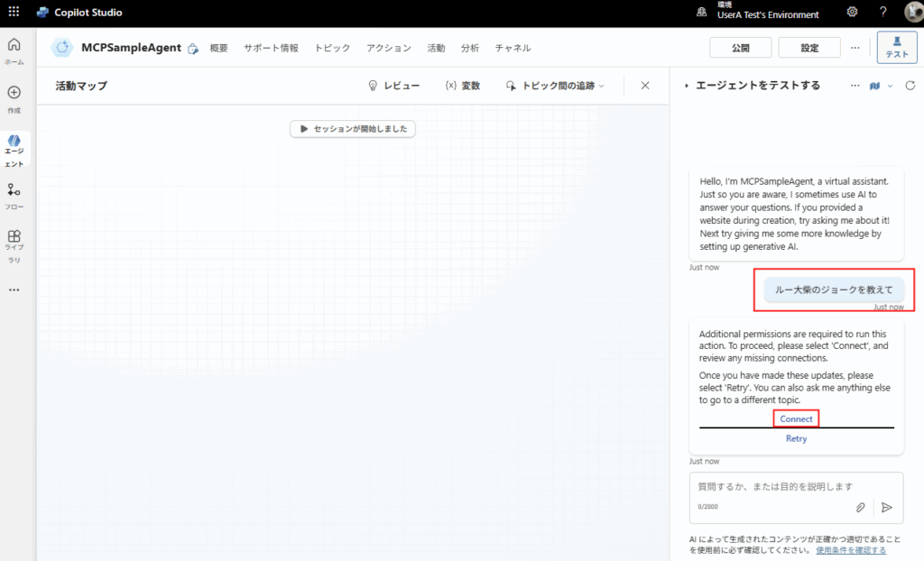Open the environment picker icon
This screenshot has height=561, width=924.
pos(701,12)
